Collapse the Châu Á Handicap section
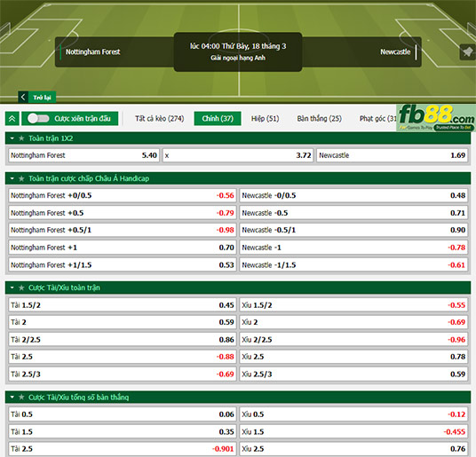Viewport: 476px width, 457px height. [x=12, y=178]
